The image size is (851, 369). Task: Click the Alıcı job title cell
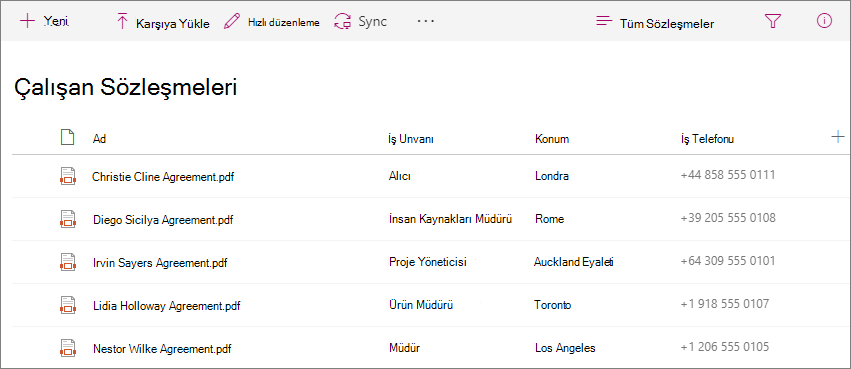(399, 176)
